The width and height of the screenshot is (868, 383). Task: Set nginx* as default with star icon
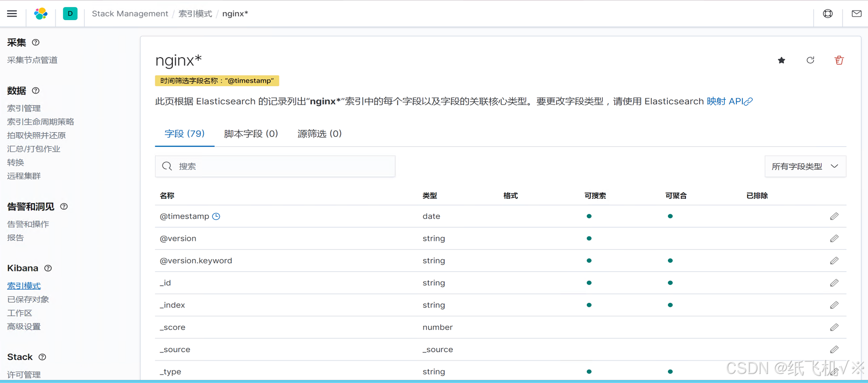coord(781,61)
